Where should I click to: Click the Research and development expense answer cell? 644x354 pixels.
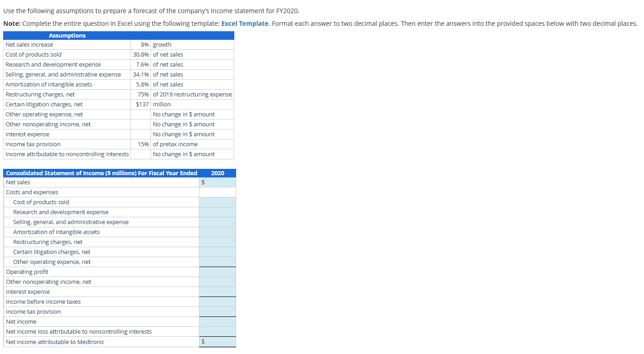tap(218, 212)
